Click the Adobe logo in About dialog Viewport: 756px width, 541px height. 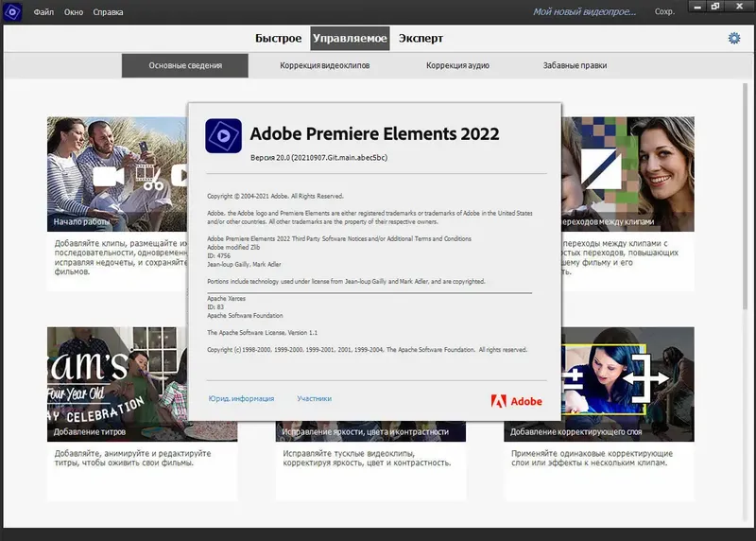click(516, 401)
